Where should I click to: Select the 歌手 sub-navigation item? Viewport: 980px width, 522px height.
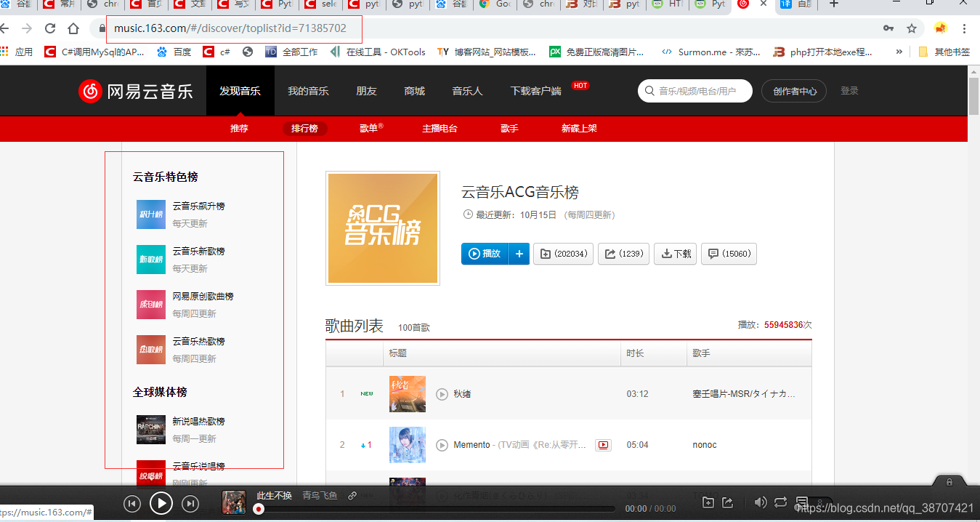[509, 129]
